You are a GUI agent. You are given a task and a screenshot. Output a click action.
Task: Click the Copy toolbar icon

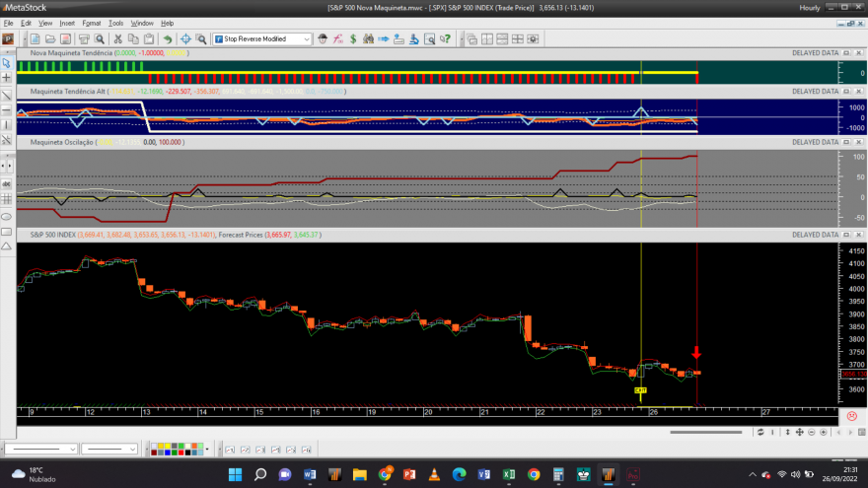(x=133, y=38)
